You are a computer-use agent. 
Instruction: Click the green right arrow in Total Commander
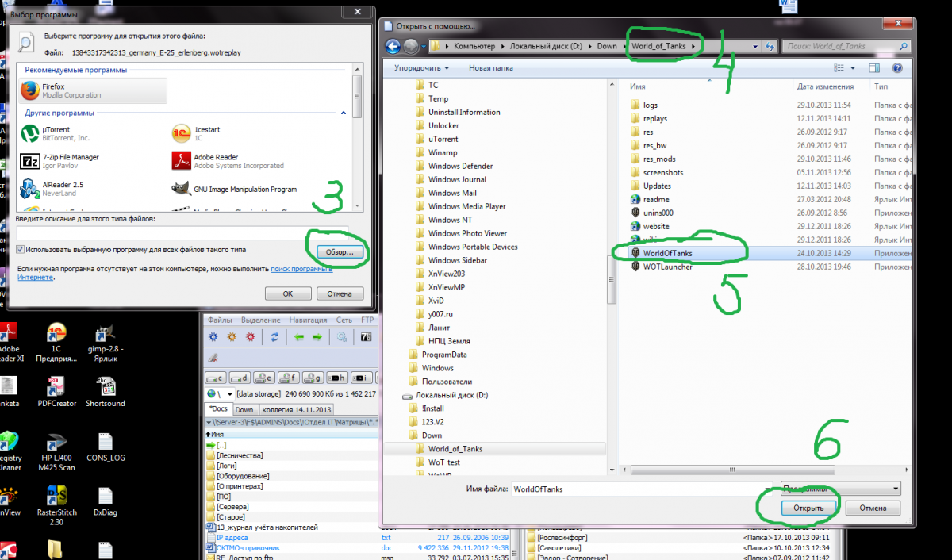pyautogui.click(x=317, y=336)
